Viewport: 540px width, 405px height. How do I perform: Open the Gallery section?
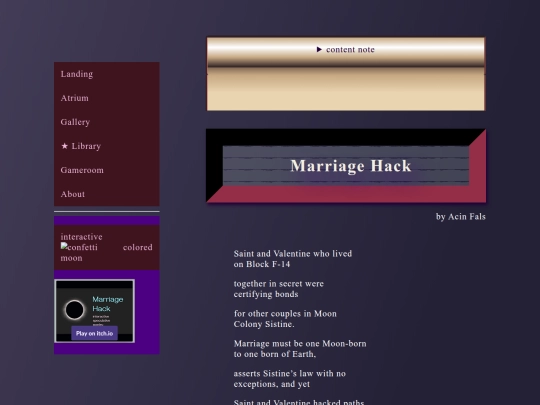[x=75, y=122]
